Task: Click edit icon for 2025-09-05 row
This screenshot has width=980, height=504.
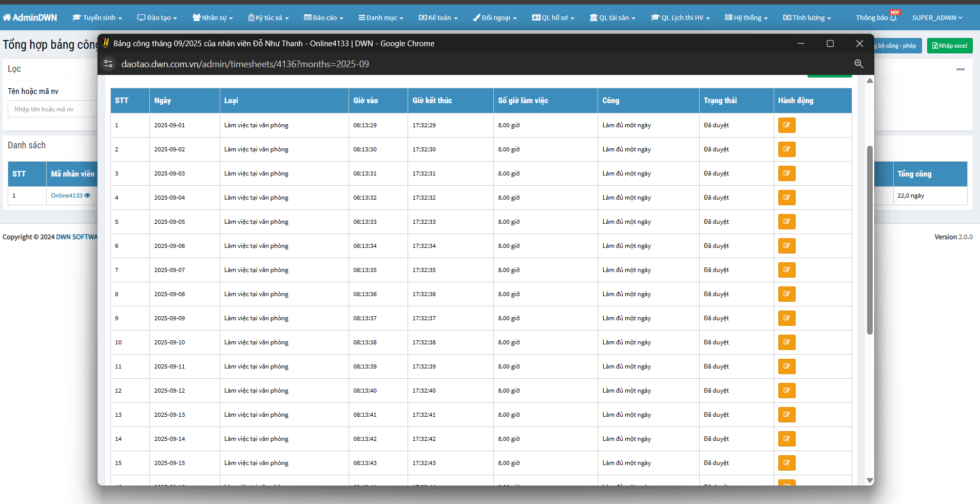Action: (786, 222)
